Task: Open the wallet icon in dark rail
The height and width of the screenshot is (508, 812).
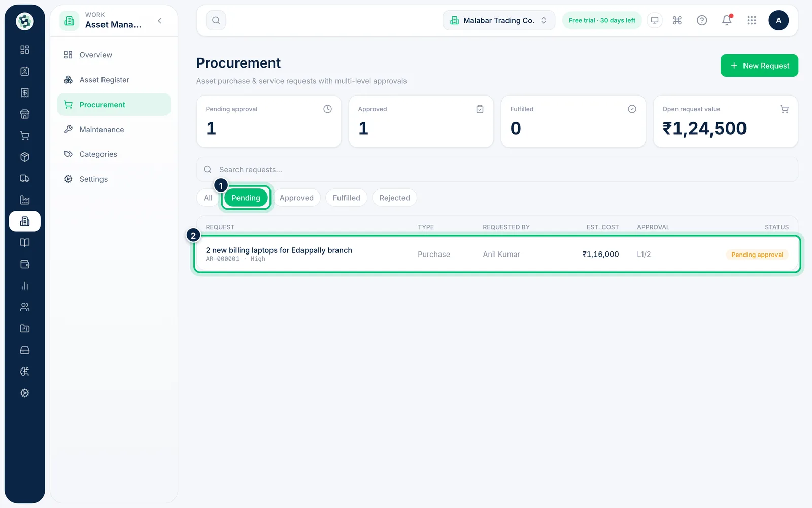Action: tap(24, 264)
